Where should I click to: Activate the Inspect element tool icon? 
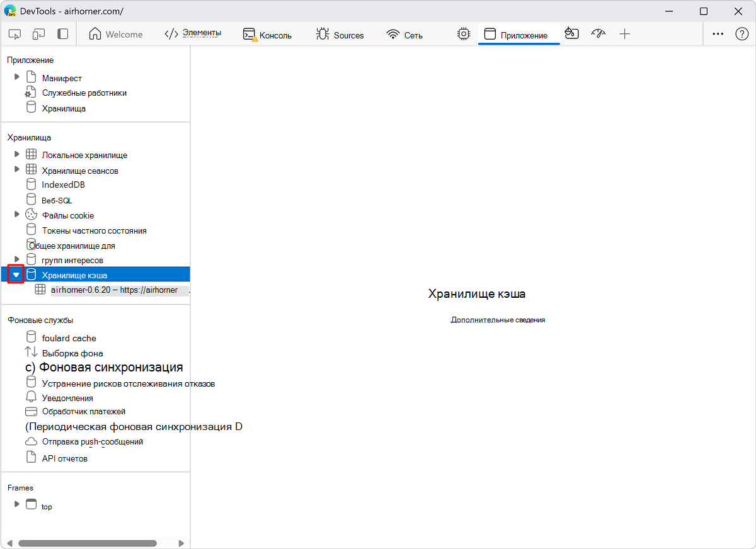[16, 34]
